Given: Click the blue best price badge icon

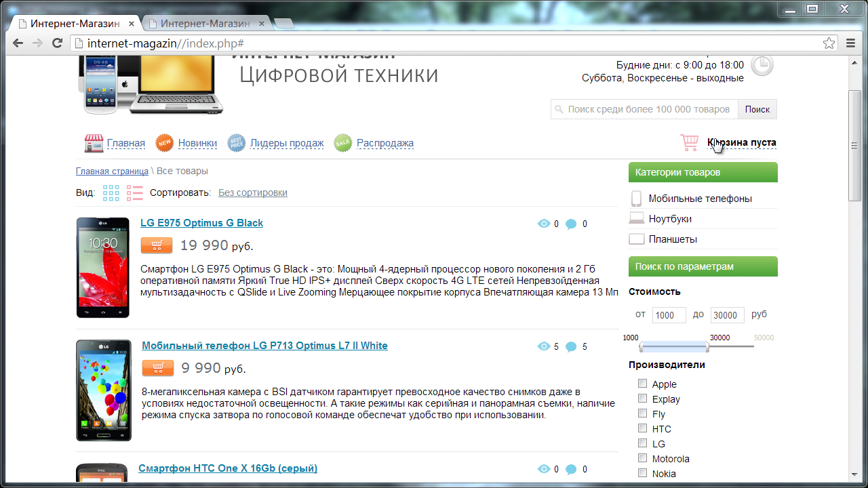Looking at the screenshot, I should pyautogui.click(x=236, y=143).
